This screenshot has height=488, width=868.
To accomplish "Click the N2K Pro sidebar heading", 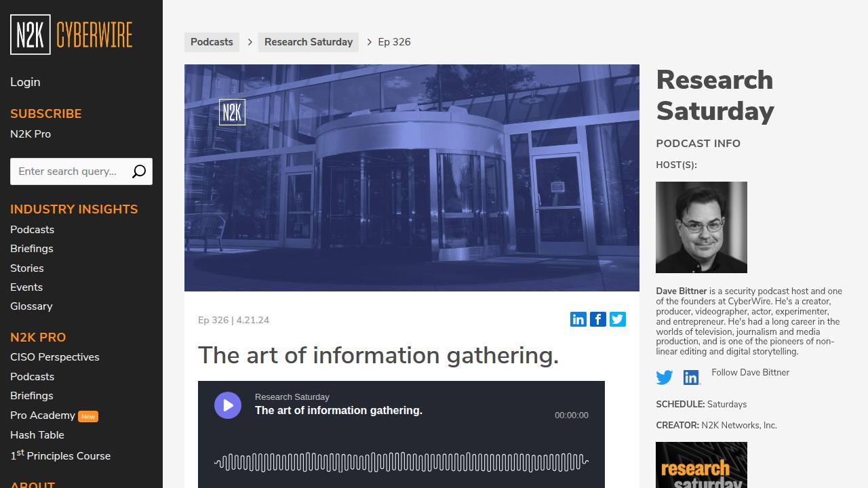I will 38,338.
